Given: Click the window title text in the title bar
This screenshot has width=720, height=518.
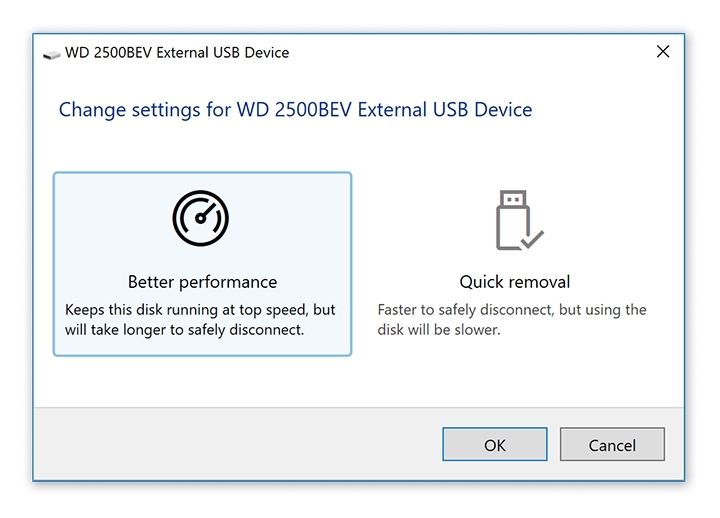Looking at the screenshot, I should [x=178, y=52].
